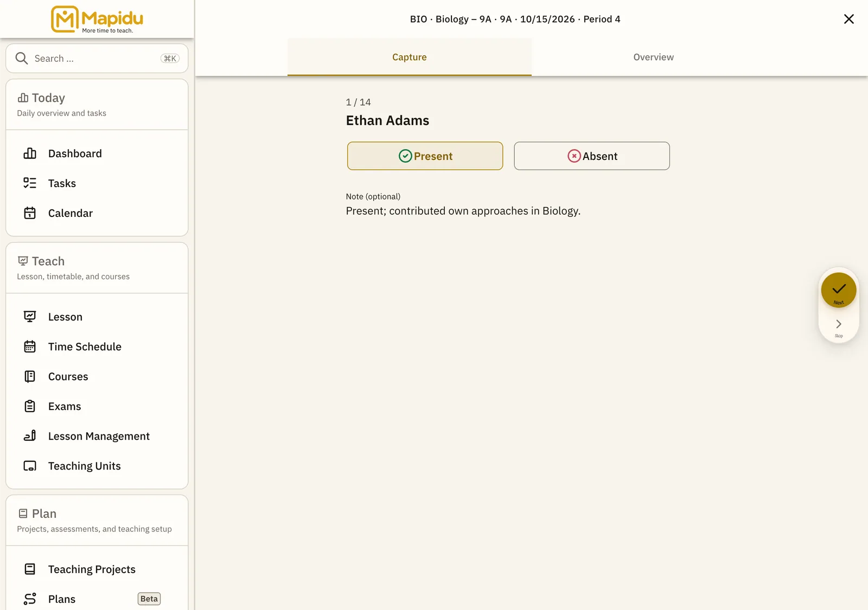Confirm with the Next checkmark button

pyautogui.click(x=839, y=290)
